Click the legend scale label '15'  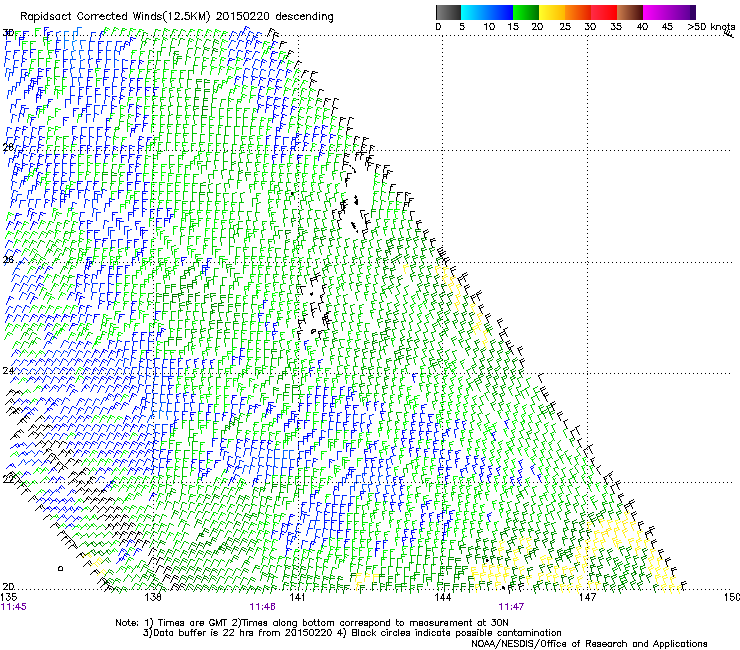point(513,27)
